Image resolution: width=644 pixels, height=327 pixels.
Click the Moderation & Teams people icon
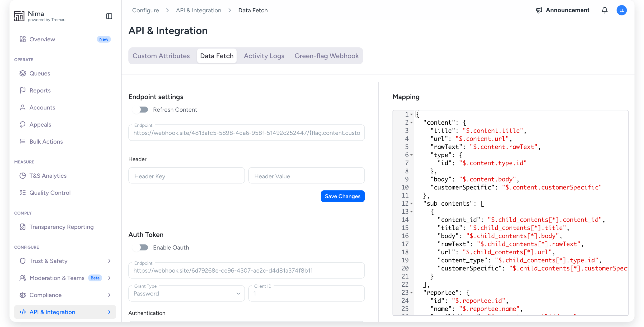pyautogui.click(x=23, y=278)
